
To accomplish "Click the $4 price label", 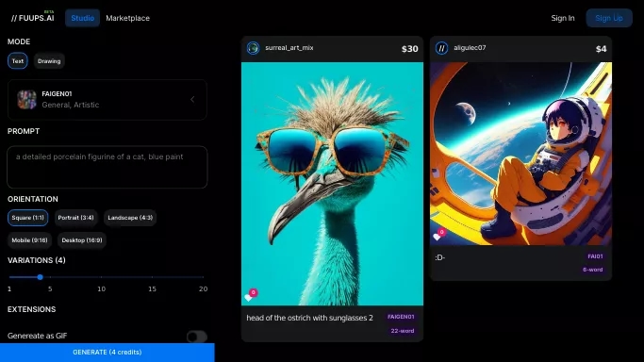I will (x=601, y=49).
